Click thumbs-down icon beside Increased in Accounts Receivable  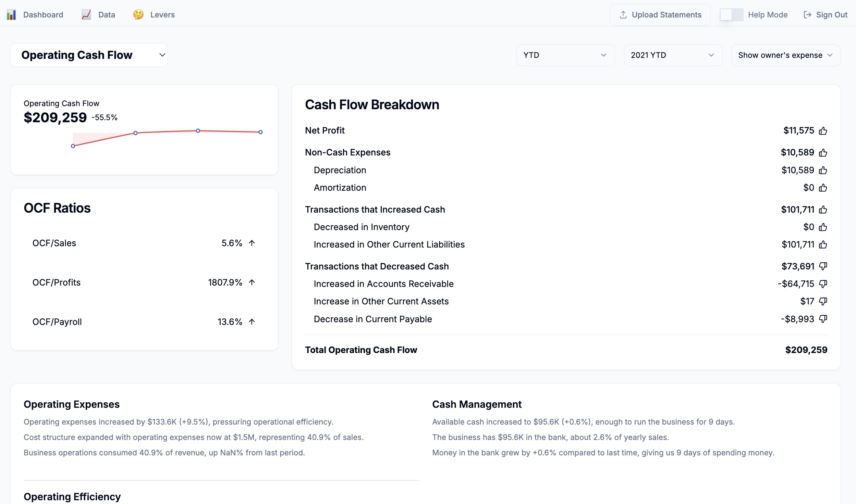823,284
